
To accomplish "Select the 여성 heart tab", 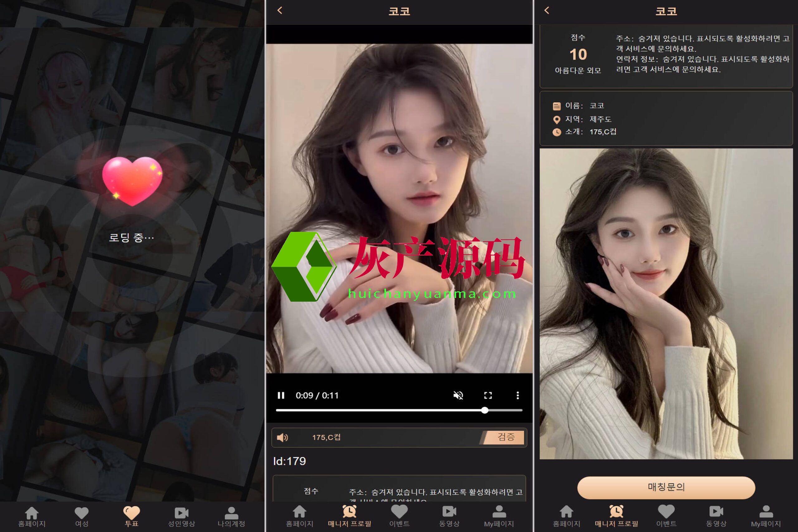I will [81, 517].
